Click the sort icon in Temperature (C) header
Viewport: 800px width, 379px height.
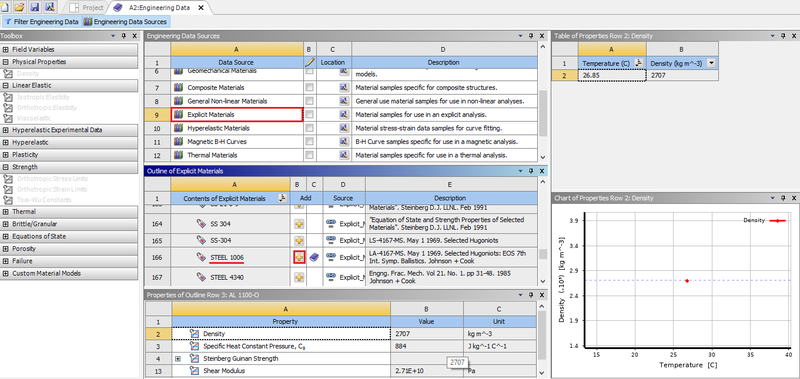point(638,63)
